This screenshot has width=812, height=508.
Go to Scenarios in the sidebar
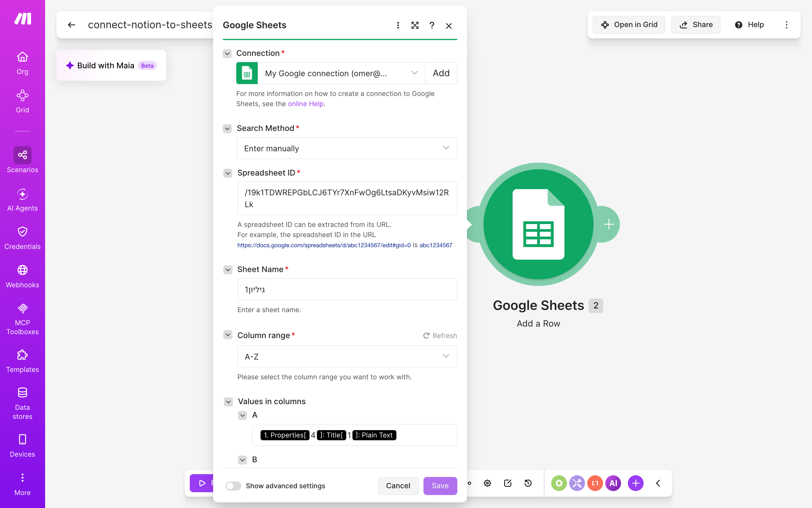point(23,160)
